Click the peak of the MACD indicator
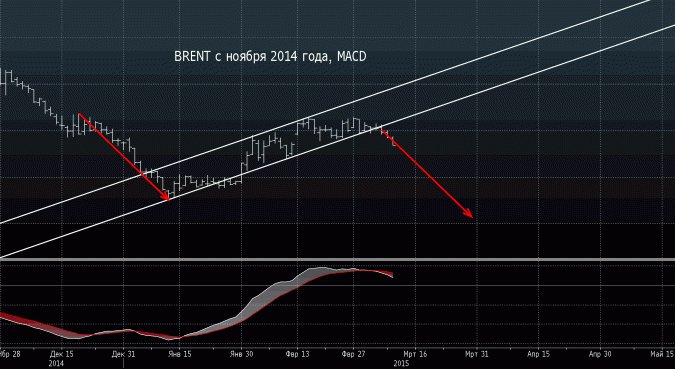 pos(321,268)
